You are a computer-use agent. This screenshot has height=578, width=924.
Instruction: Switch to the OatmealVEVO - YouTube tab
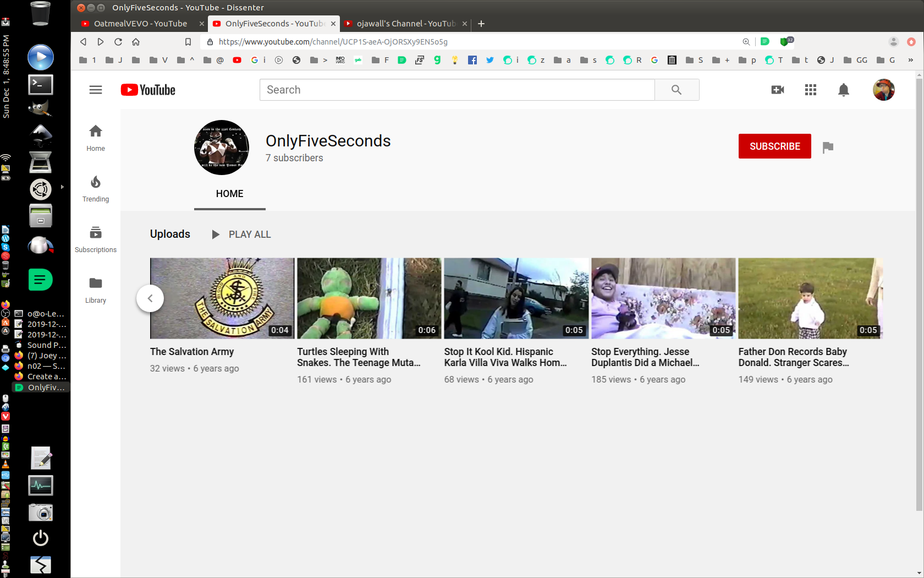(x=141, y=24)
